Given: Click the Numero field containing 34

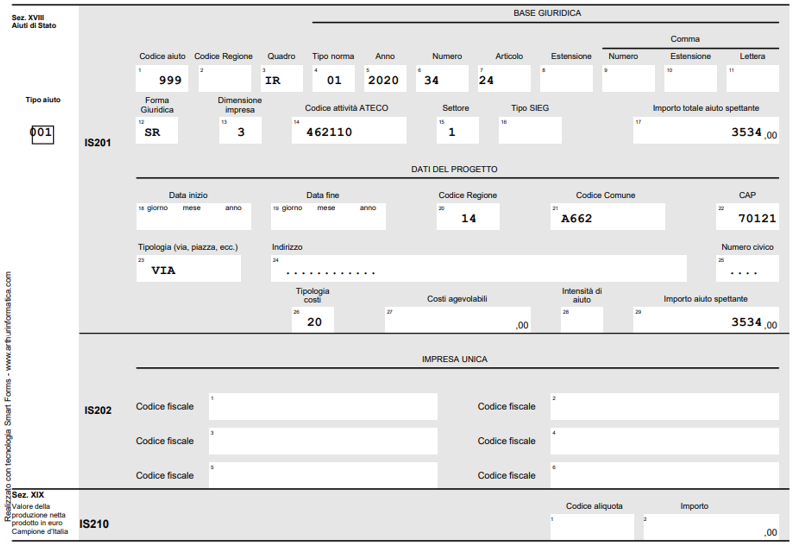Looking at the screenshot, I should [442, 78].
